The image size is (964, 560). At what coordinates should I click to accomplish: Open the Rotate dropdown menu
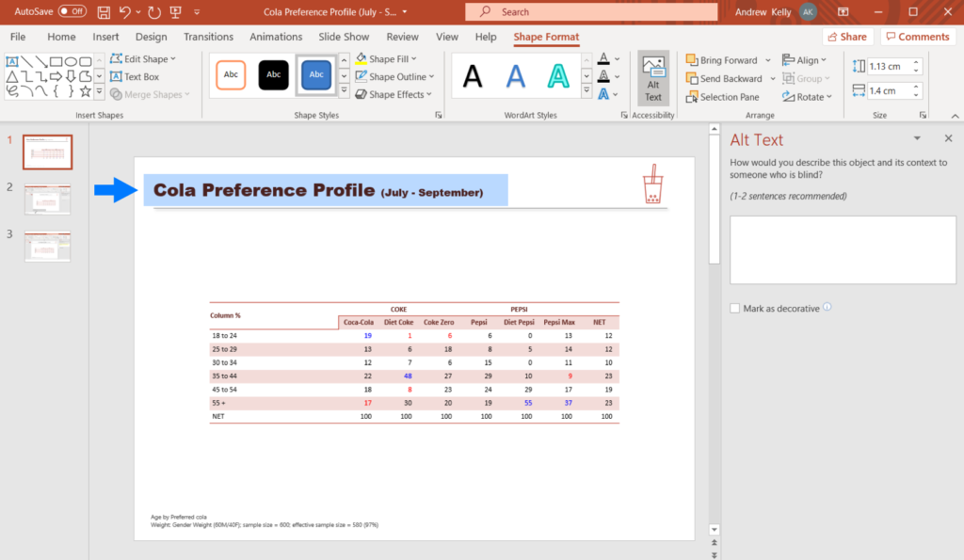pos(806,96)
